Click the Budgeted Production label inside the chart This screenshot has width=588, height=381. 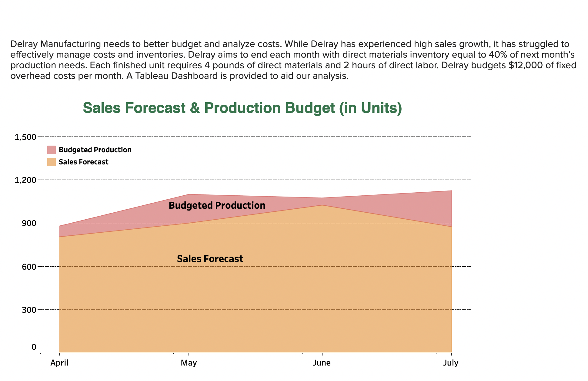pos(217,205)
